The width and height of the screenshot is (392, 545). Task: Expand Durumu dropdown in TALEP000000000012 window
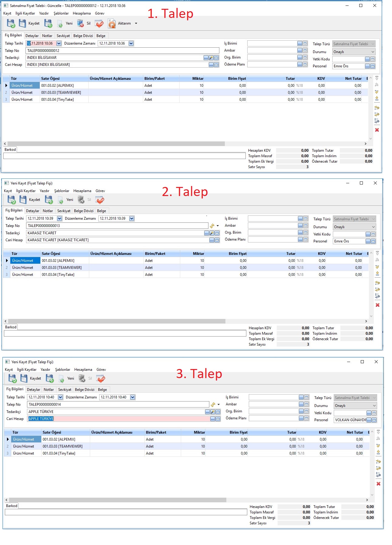(x=373, y=52)
